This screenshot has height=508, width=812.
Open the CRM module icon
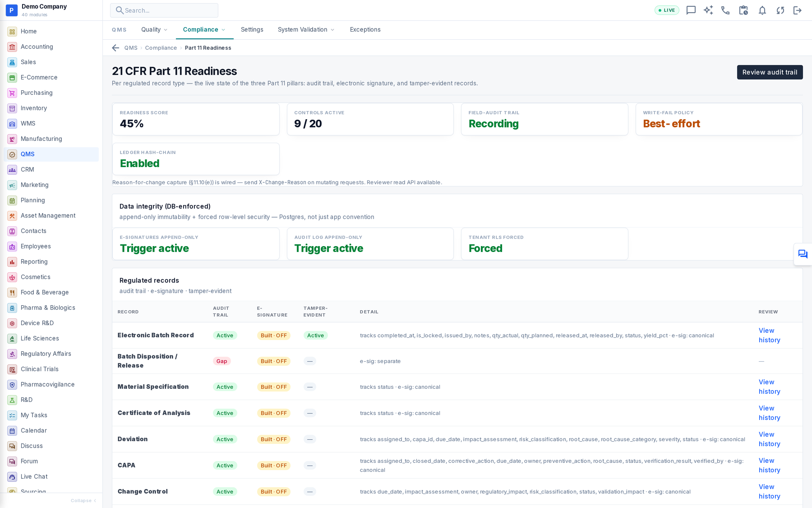(12, 170)
